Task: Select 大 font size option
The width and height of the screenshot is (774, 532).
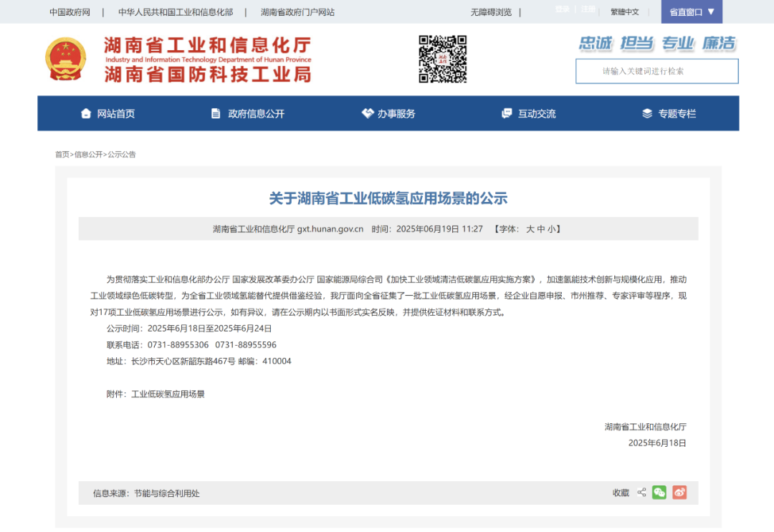Action: (x=530, y=229)
